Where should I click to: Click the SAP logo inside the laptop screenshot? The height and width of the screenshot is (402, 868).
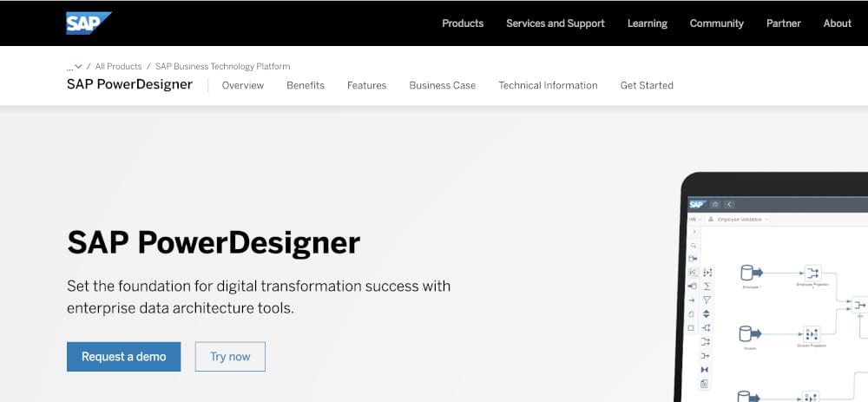click(x=696, y=204)
